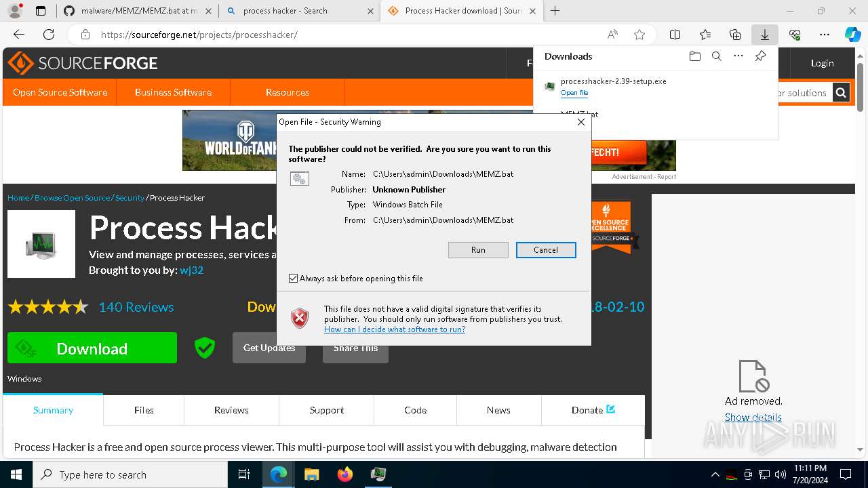Cancel the Open File security warning
Viewport: 868px width, 488px height.
pyautogui.click(x=546, y=250)
